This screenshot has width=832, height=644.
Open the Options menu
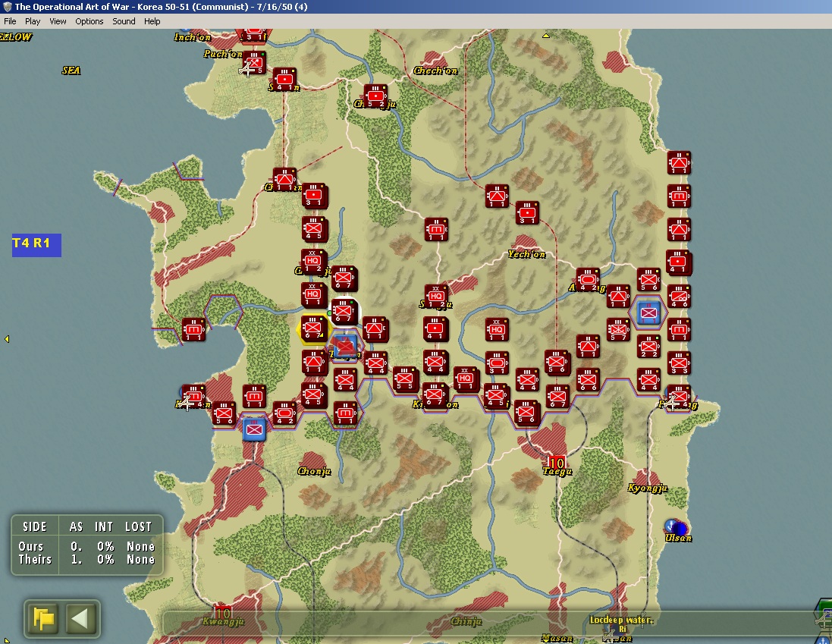[x=89, y=21]
